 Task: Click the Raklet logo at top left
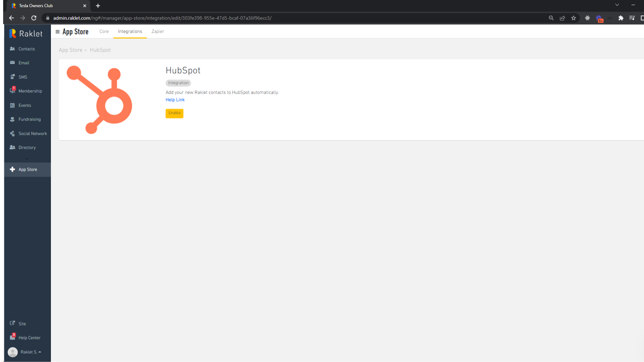click(x=25, y=33)
